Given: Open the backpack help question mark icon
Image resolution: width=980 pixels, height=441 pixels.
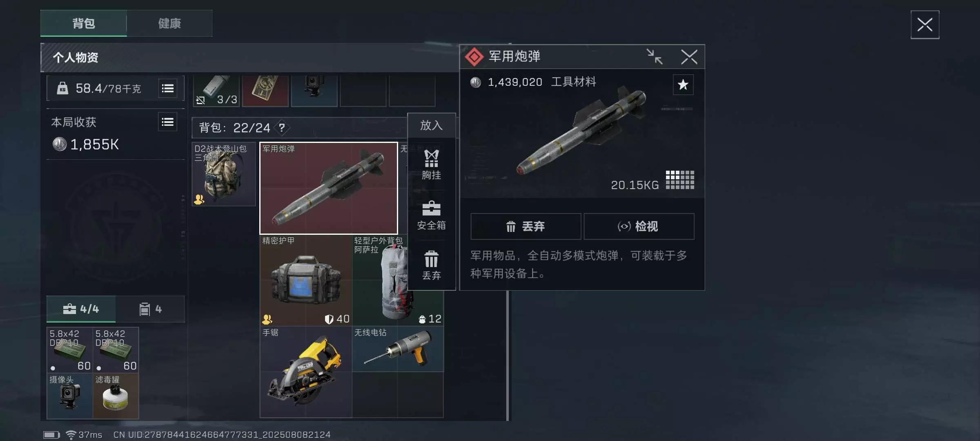Looking at the screenshot, I should 282,128.
